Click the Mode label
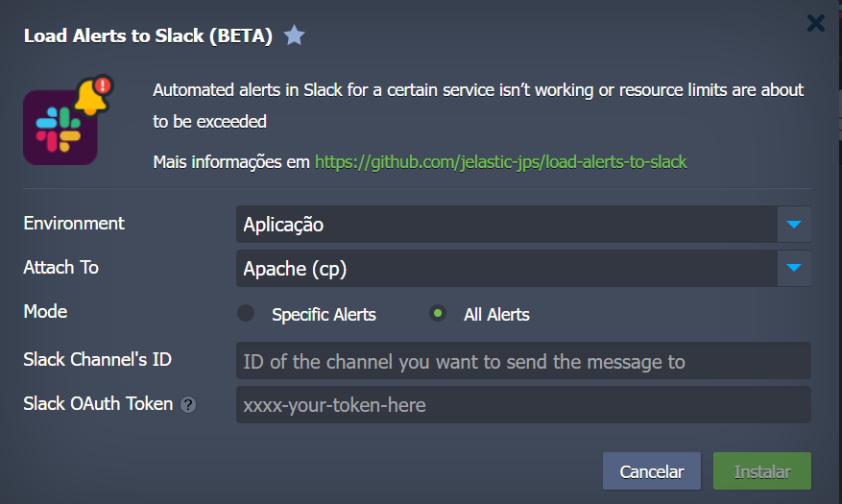Viewport: 842px width, 504px height. click(x=46, y=311)
